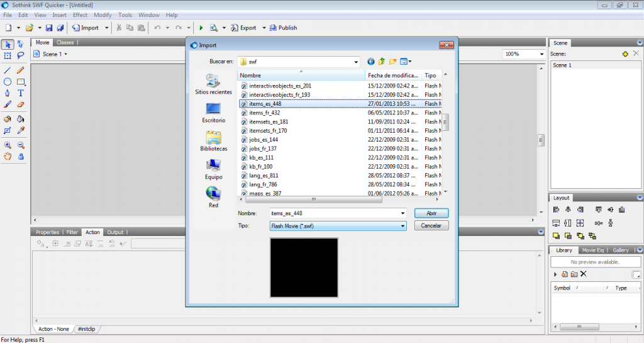Select file items_fr_432
Screen dimensions: 644x343
[265, 113]
